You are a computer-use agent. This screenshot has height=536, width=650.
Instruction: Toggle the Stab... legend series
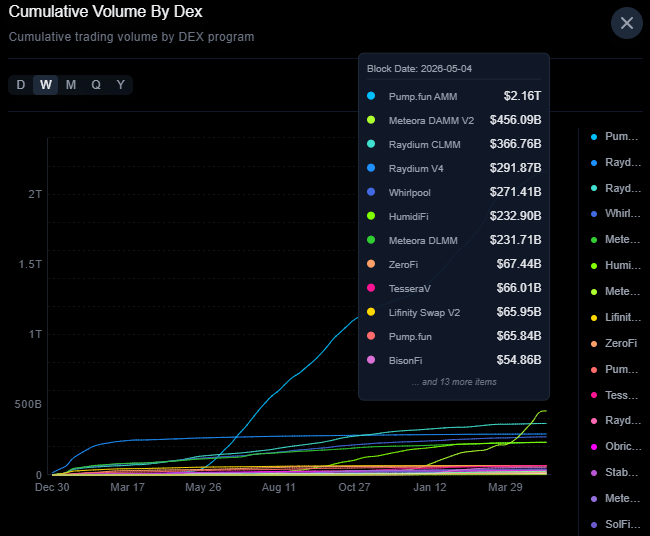click(615, 472)
